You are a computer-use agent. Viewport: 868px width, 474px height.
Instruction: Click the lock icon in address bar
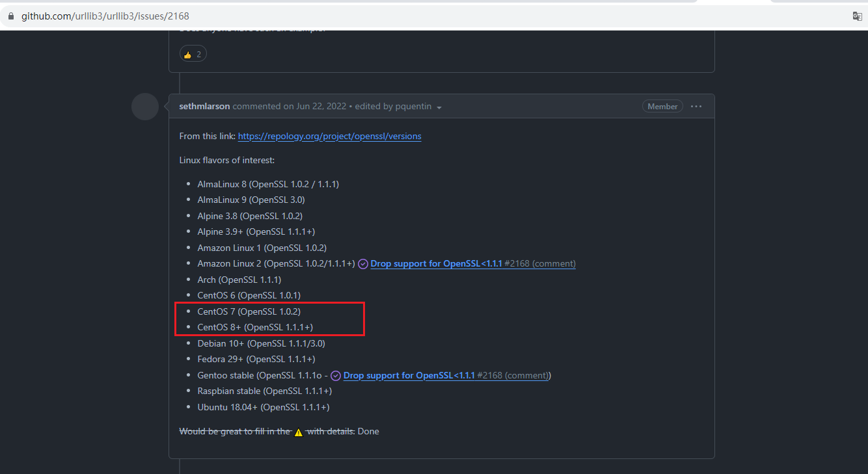(10, 16)
